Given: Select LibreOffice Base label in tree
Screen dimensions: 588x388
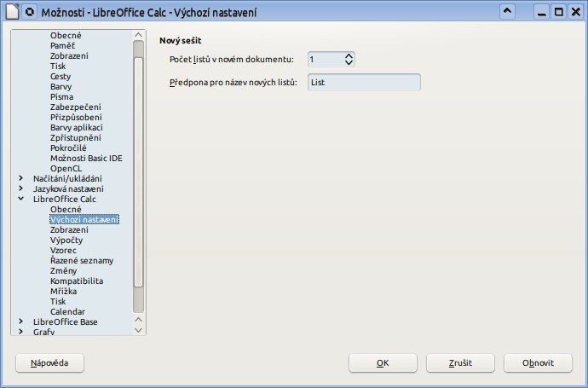Looking at the screenshot, I should point(66,321).
